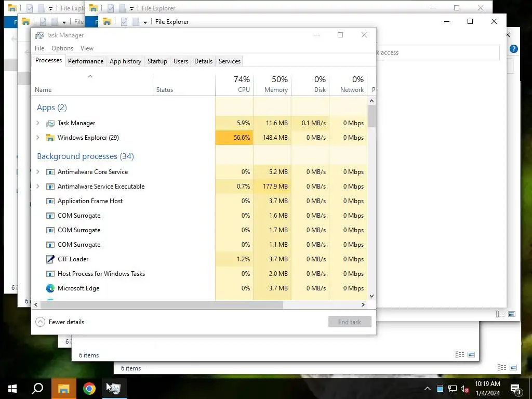Click front File Explorer properties toolbar icon

124,22
